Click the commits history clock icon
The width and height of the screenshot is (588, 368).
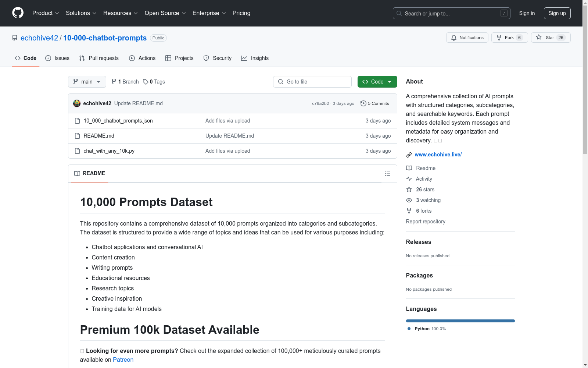tap(363, 103)
